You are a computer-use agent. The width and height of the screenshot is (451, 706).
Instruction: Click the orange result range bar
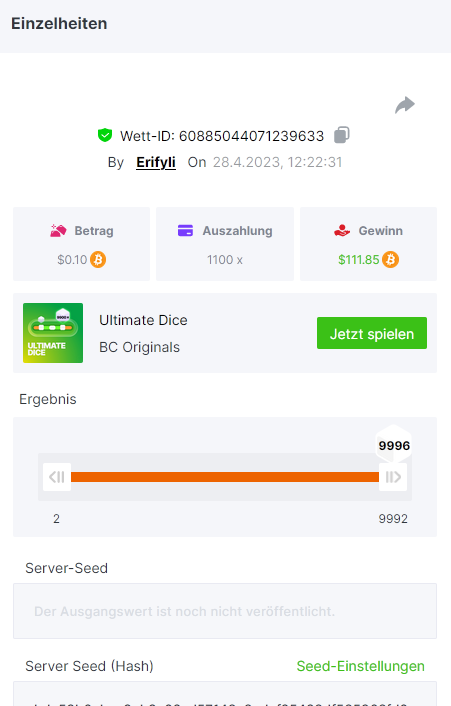(x=225, y=477)
